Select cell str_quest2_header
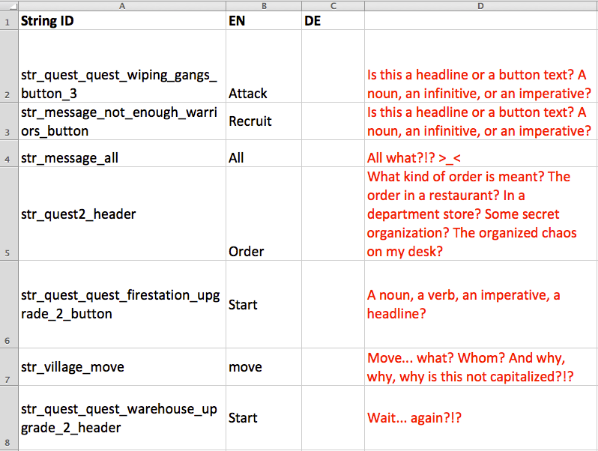This screenshot has width=598, height=451. (122, 213)
